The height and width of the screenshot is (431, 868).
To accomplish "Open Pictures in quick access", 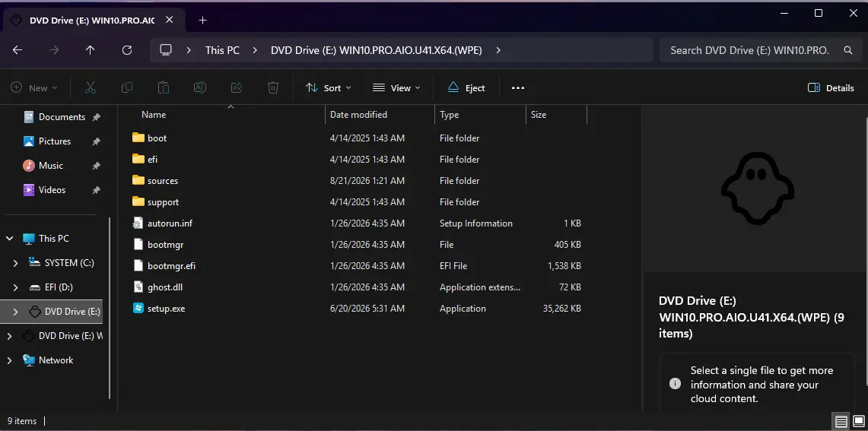I will (x=54, y=141).
